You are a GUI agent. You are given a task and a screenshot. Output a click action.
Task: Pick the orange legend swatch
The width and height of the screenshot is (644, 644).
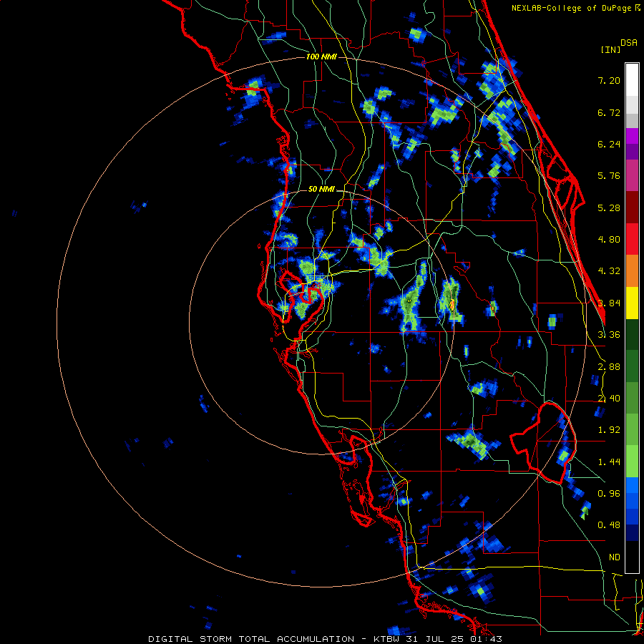point(632,271)
